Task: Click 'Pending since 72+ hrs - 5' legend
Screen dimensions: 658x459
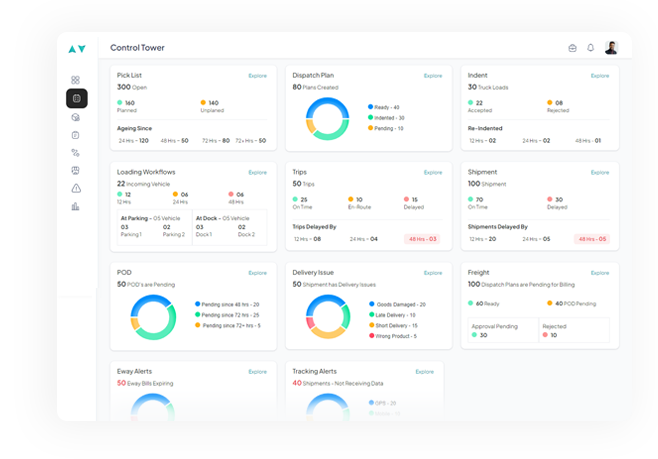Action: pos(228,326)
